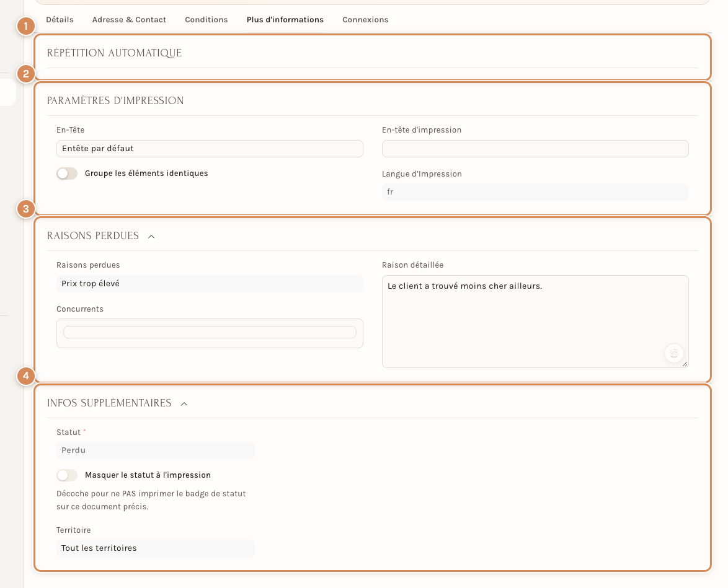728x588 pixels.
Task: Open the Conditions tab
Action: pyautogui.click(x=206, y=19)
